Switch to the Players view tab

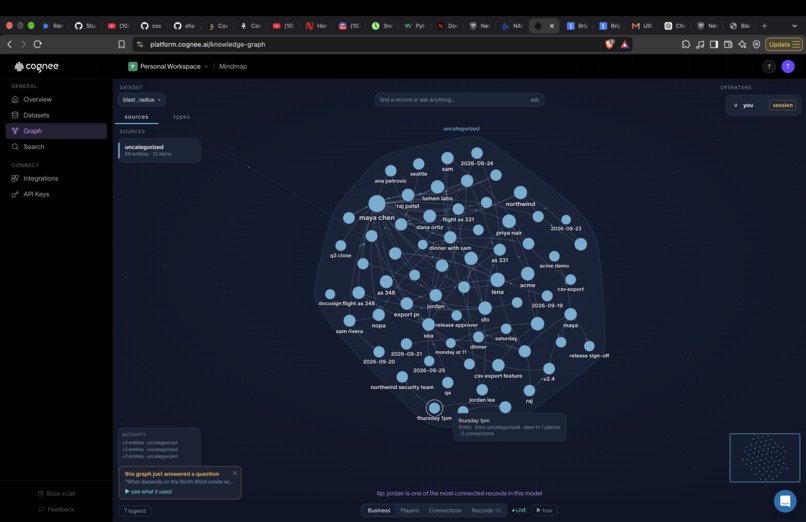tap(410, 510)
